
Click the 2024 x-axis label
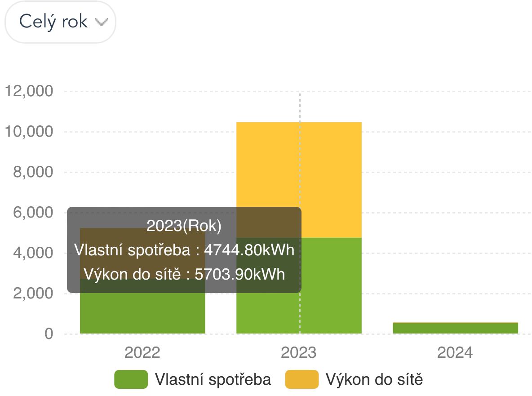tap(455, 353)
